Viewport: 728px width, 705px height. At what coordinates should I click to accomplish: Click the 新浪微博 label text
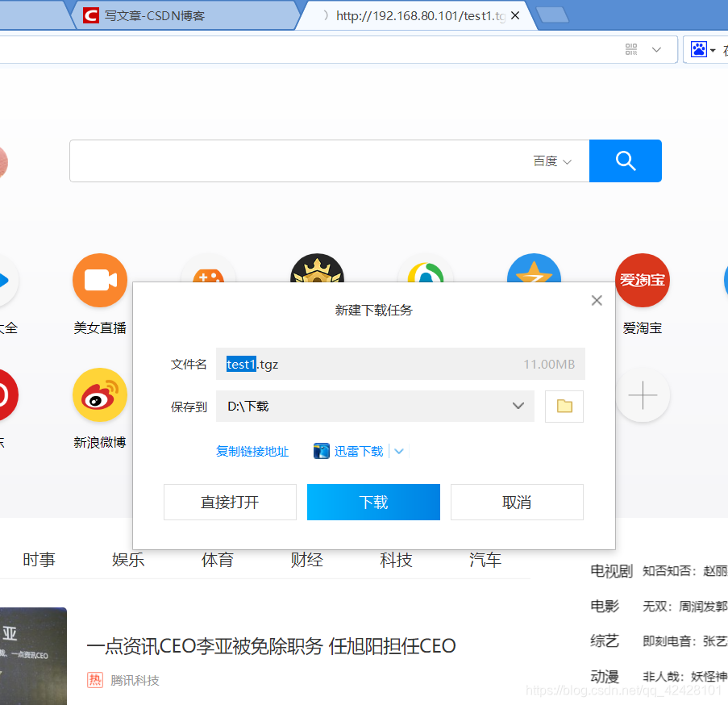[100, 442]
